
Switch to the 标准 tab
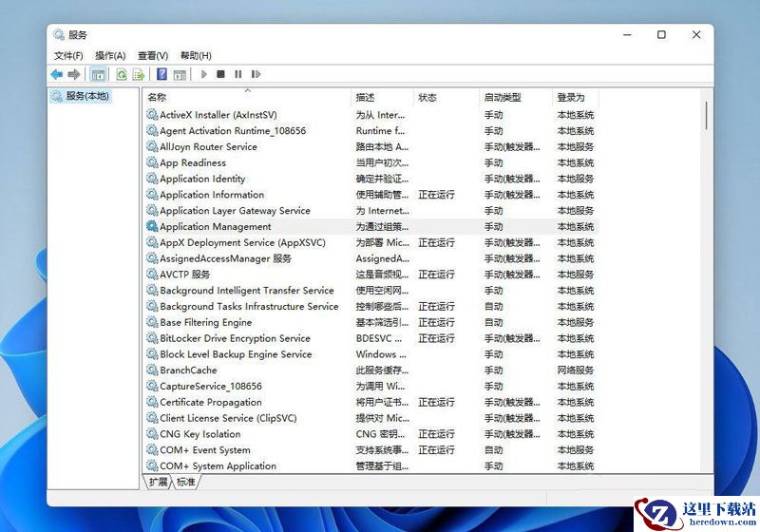[x=185, y=482]
